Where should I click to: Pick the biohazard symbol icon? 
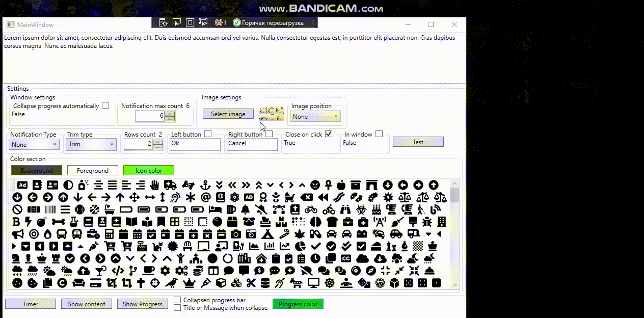click(361, 209)
